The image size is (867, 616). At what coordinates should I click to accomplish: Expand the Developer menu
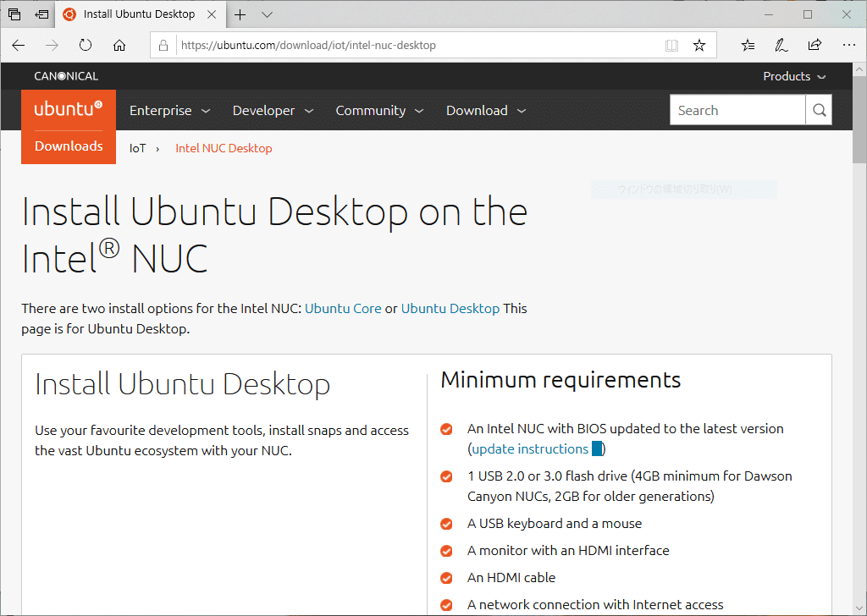coord(273,111)
